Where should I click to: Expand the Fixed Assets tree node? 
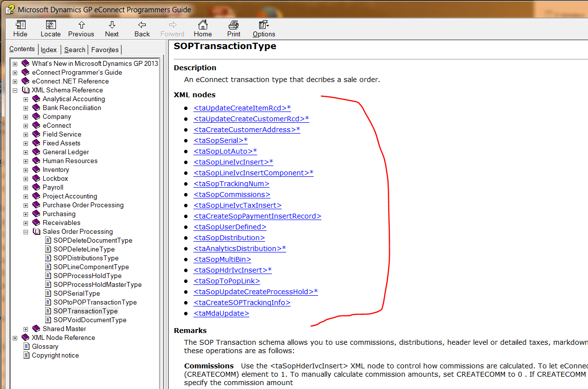point(26,144)
